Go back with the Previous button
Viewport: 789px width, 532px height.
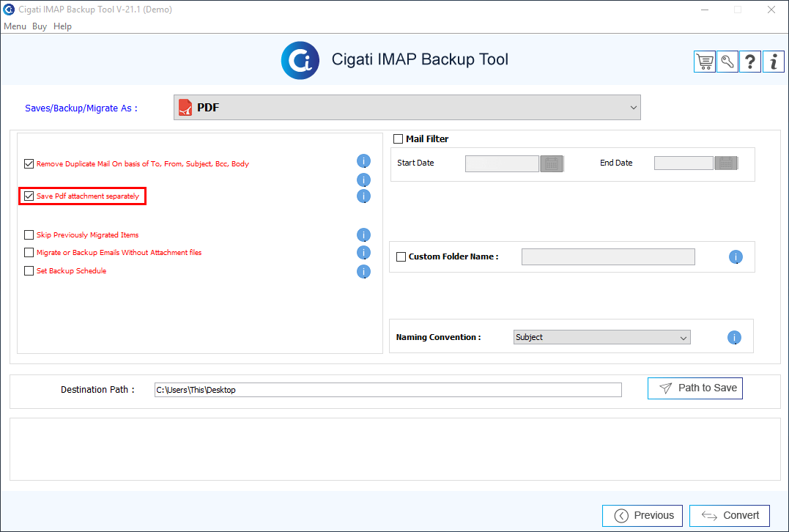[642, 515]
